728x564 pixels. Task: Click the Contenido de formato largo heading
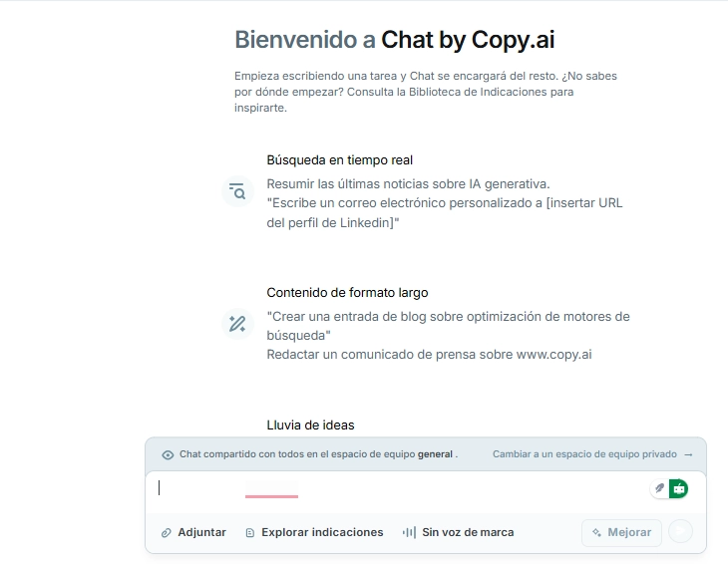(347, 292)
